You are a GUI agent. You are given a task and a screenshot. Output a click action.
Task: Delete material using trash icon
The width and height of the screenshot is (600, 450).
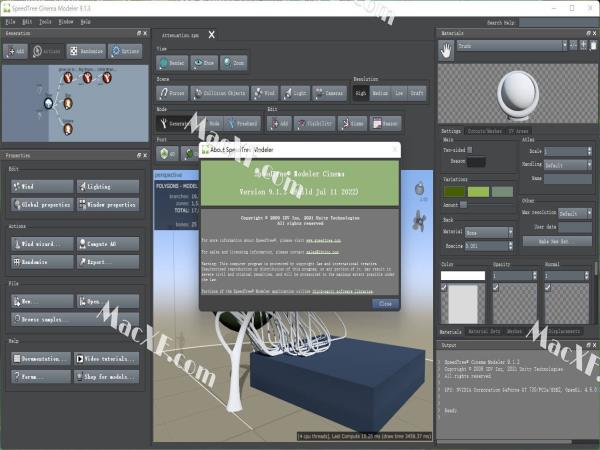[593, 46]
